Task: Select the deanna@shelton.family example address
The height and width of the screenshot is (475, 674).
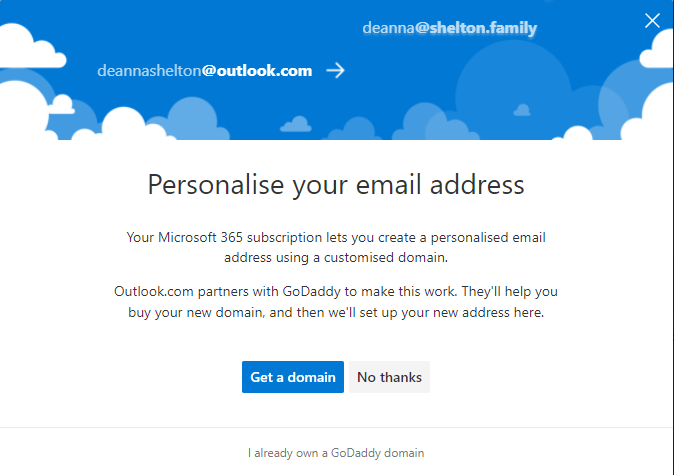Action: (450, 28)
